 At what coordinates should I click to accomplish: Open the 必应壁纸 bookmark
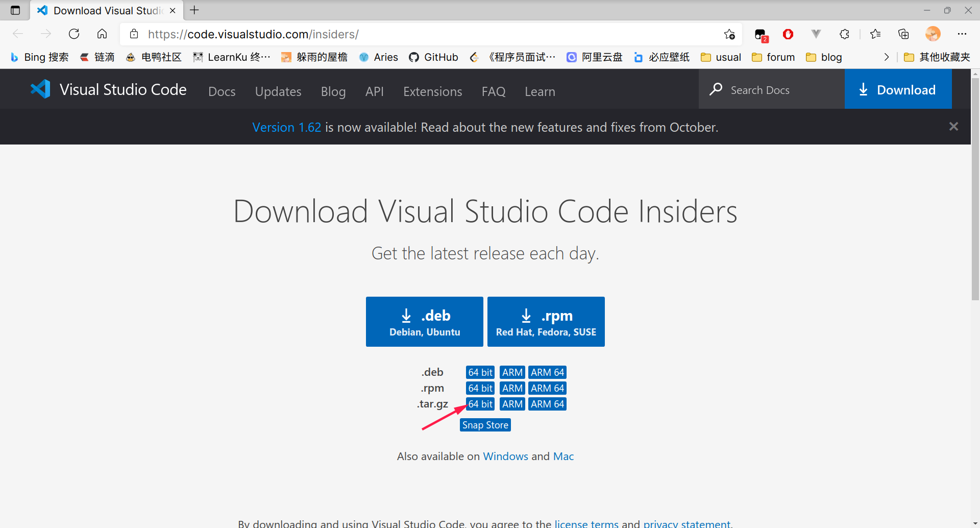(661, 57)
